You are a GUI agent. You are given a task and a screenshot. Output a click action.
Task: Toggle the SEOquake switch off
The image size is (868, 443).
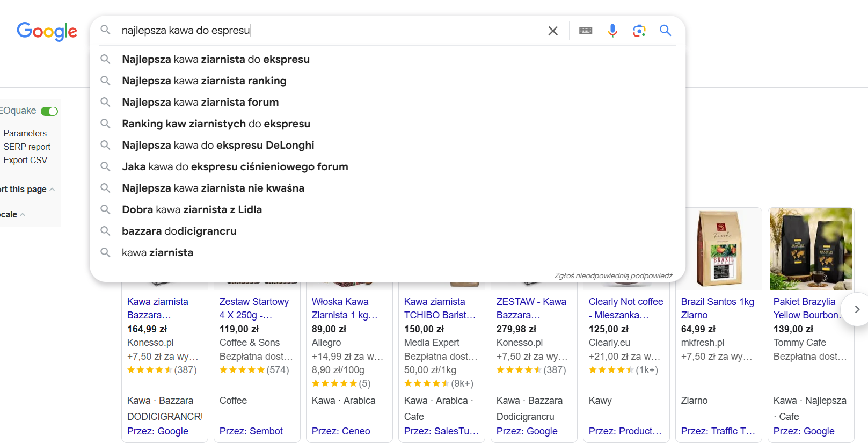(49, 111)
